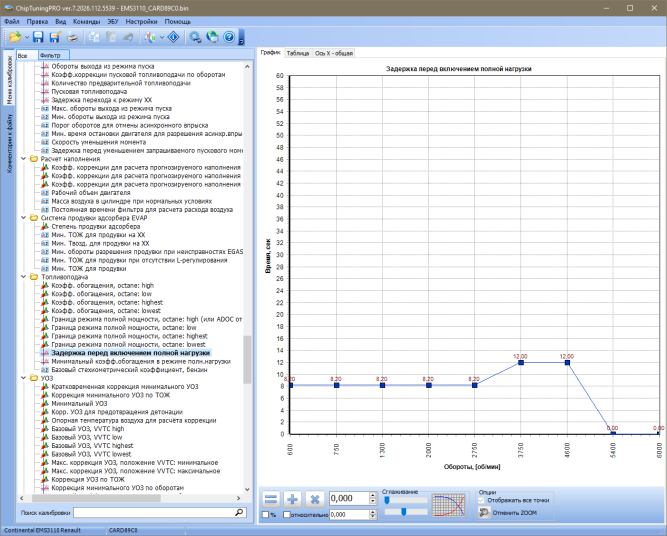
Task: Collapse the Система продувки адсорбера EVAP folder
Action: point(24,218)
